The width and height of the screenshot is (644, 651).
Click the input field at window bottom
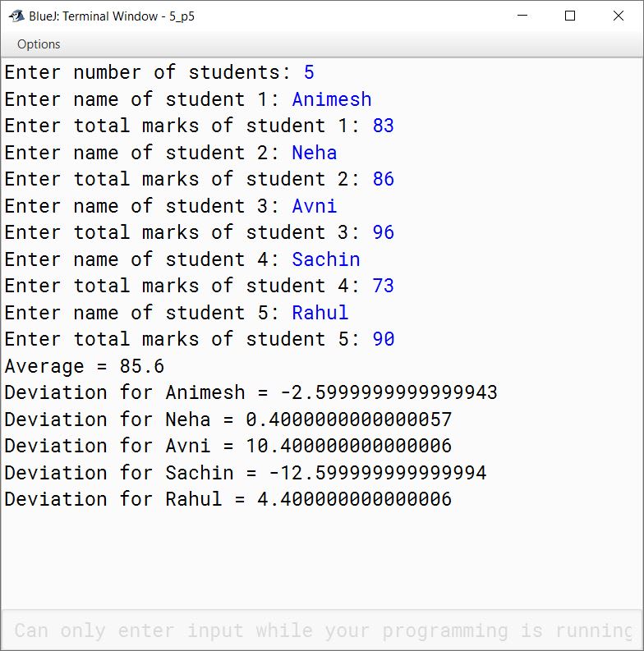(x=322, y=630)
